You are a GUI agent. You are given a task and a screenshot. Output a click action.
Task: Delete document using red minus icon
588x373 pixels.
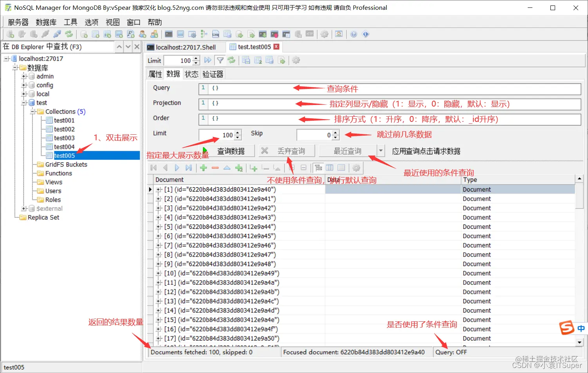click(215, 168)
